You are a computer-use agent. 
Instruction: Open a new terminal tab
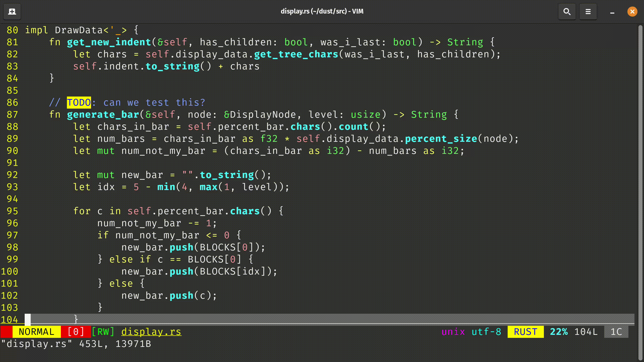click(x=12, y=11)
